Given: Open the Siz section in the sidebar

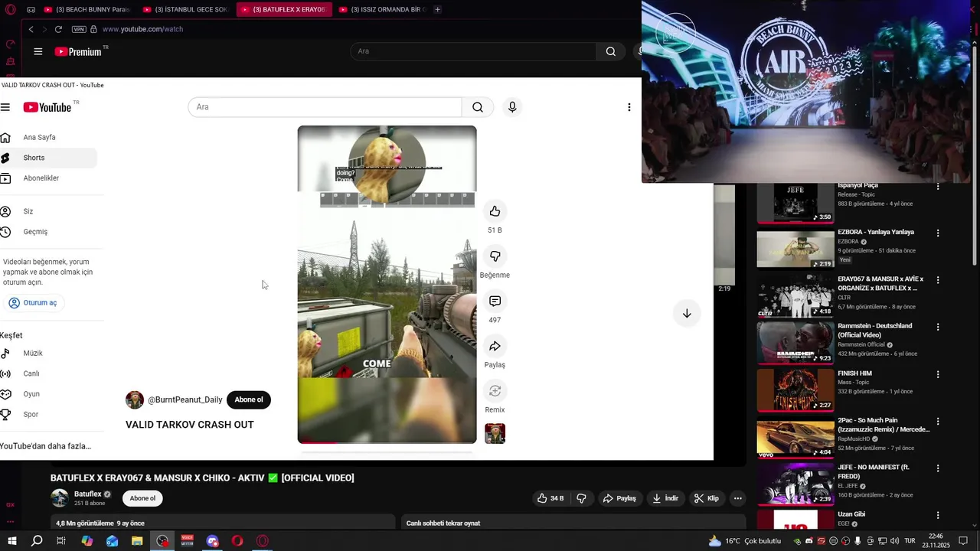Looking at the screenshot, I should point(47,211).
